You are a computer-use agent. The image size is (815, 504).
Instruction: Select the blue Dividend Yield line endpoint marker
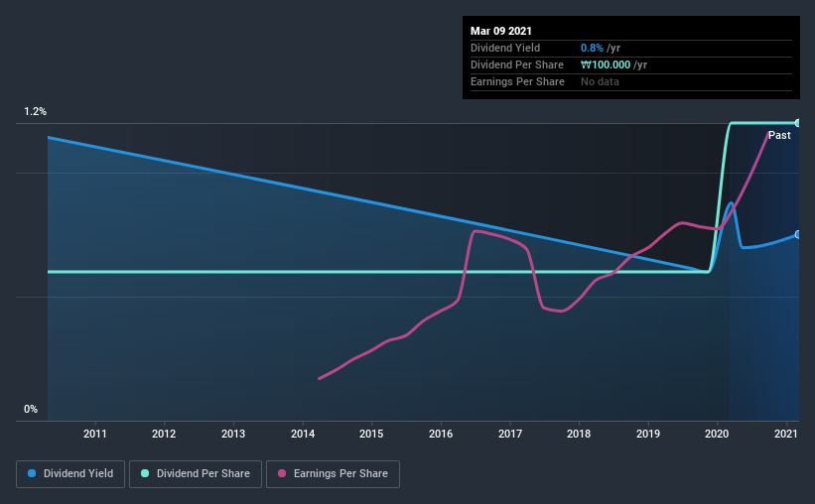tap(798, 235)
